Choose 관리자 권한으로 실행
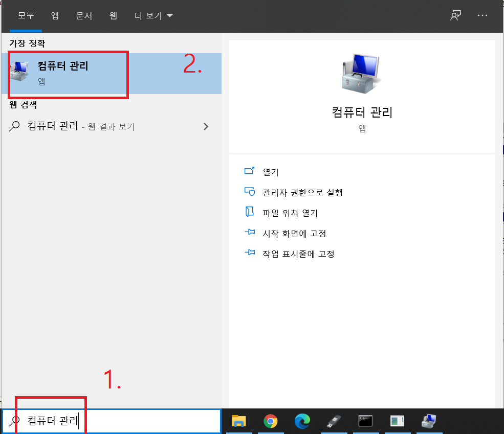 [x=302, y=193]
